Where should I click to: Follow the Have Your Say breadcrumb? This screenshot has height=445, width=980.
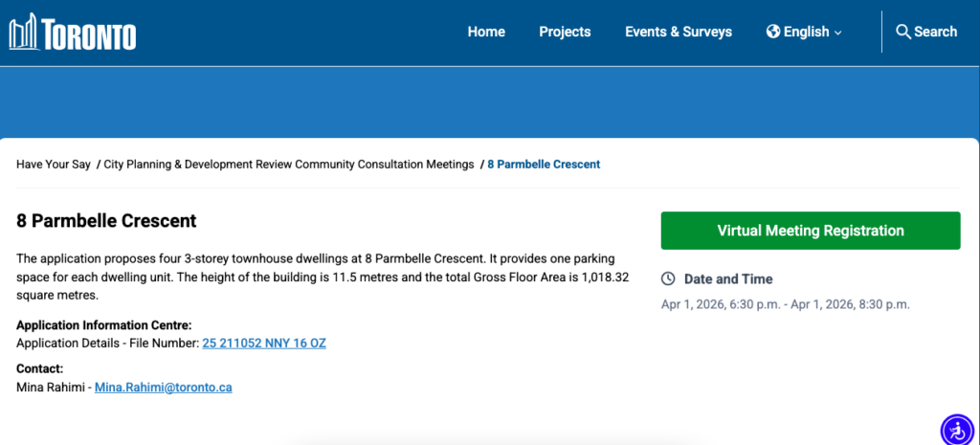click(54, 165)
